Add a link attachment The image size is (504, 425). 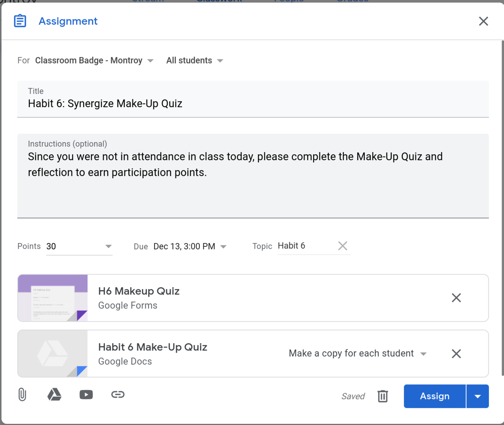pos(118,394)
